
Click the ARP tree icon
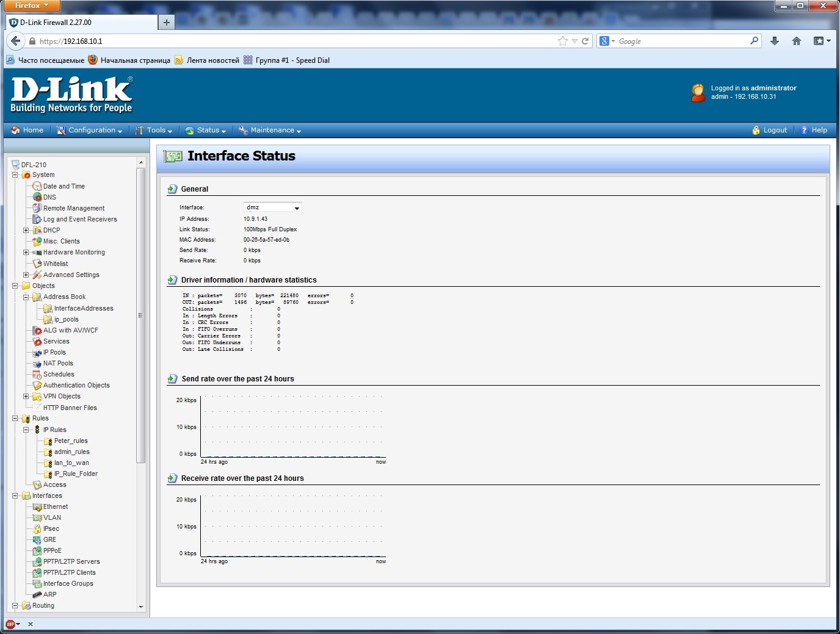(37, 594)
